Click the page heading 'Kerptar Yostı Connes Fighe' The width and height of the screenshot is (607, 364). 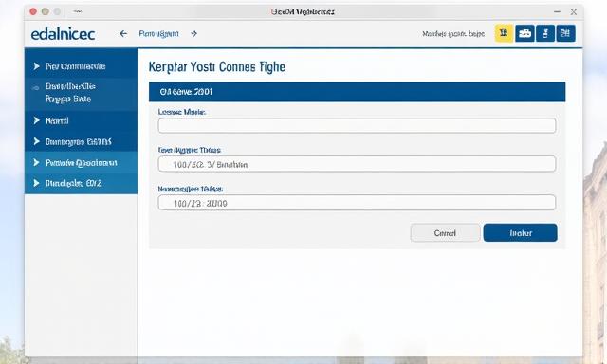coord(217,67)
